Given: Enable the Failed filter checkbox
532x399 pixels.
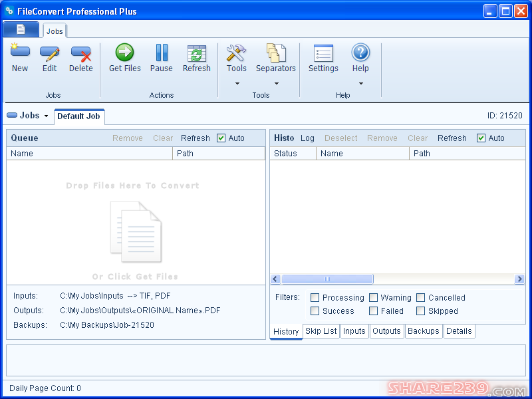Looking at the screenshot, I should tap(373, 311).
